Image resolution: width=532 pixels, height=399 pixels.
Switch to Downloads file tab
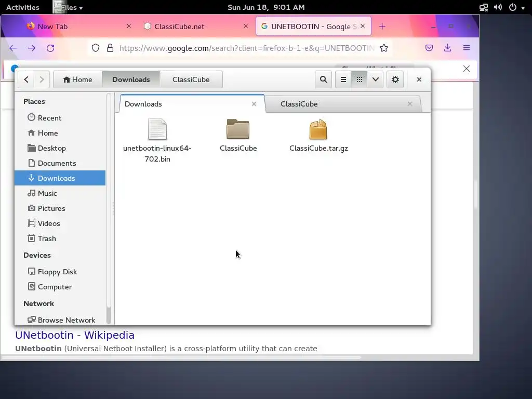[x=192, y=104]
